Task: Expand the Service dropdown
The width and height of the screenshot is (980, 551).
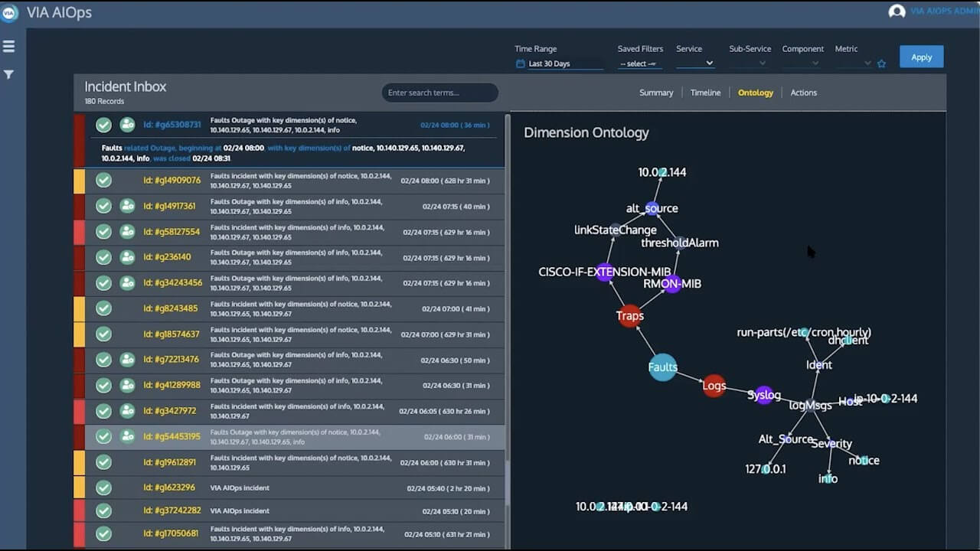Action: [x=695, y=64]
